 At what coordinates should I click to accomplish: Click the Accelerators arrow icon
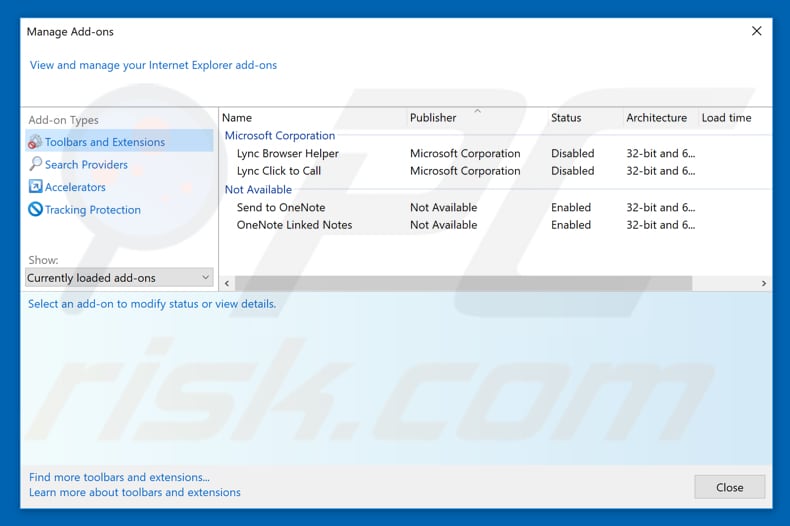pyautogui.click(x=35, y=187)
